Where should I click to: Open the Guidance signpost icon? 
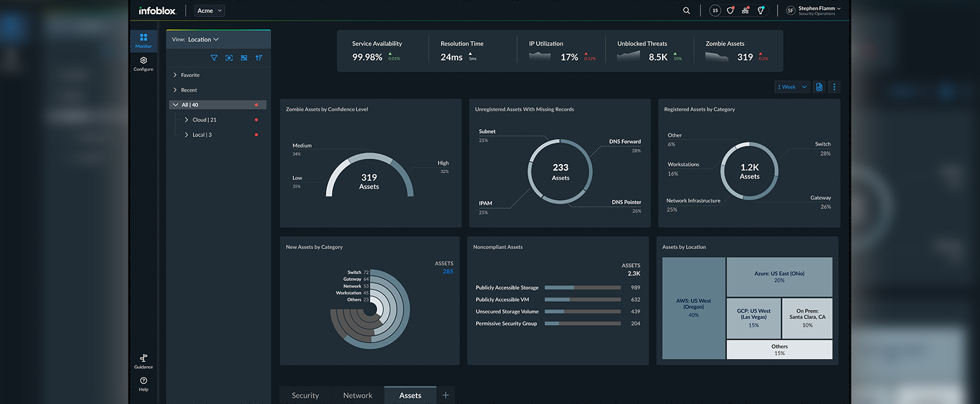click(143, 361)
